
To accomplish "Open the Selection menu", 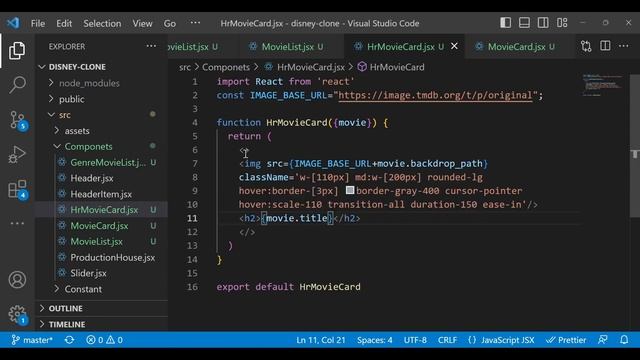I will (x=102, y=24).
